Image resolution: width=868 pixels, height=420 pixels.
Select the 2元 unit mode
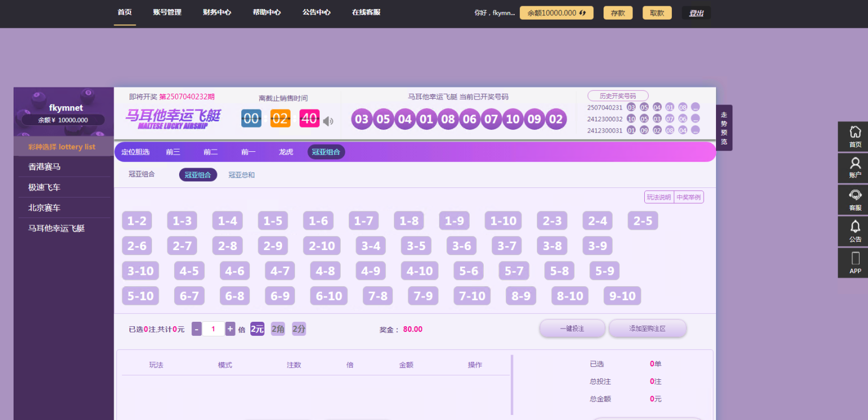click(x=257, y=329)
